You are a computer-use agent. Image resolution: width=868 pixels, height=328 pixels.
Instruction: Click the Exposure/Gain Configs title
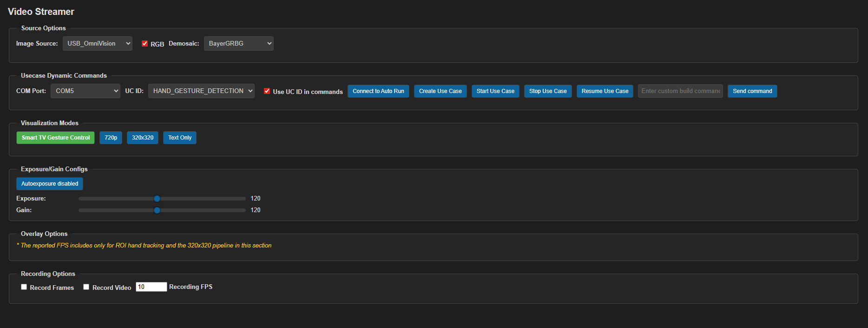[x=54, y=169]
